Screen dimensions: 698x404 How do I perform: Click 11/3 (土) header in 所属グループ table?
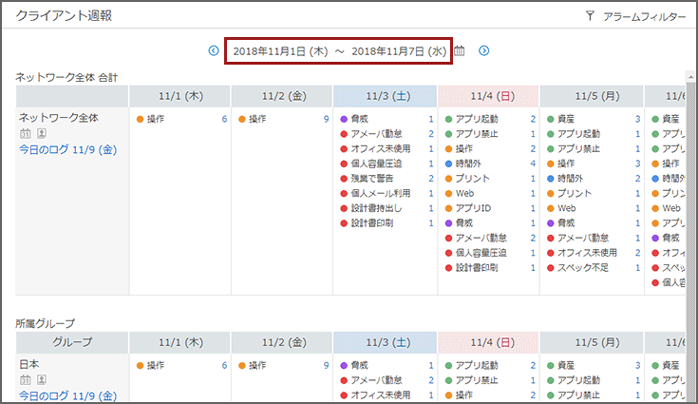click(x=386, y=343)
